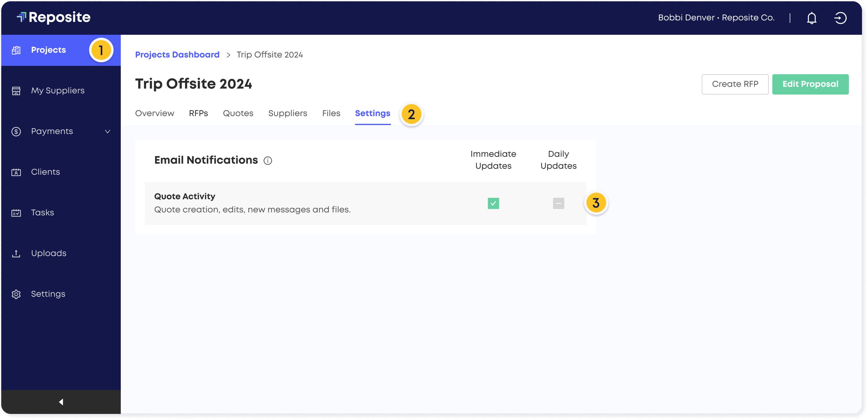Screen dimensions: 868x420
Task: Click the Payments dollar icon
Action: pyautogui.click(x=16, y=131)
